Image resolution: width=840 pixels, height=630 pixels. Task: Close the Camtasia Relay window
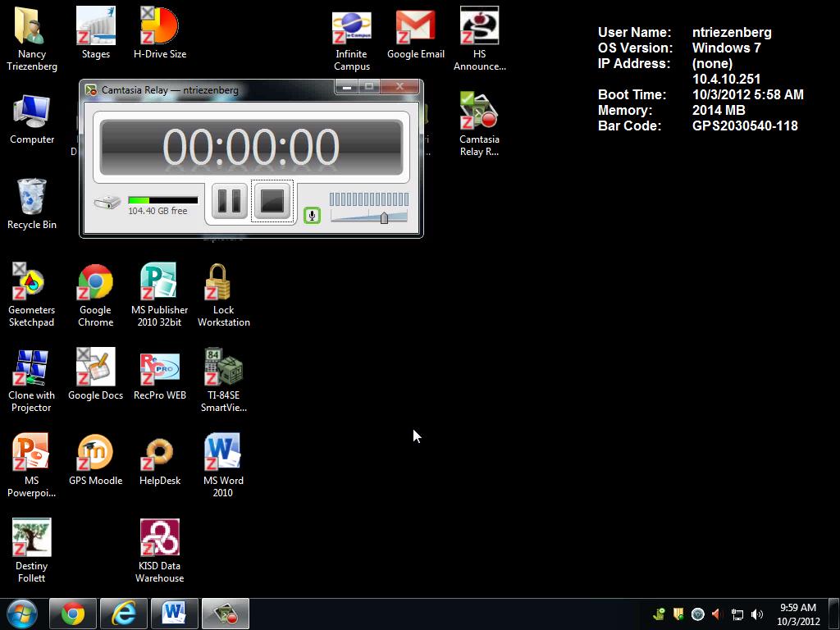click(x=399, y=87)
